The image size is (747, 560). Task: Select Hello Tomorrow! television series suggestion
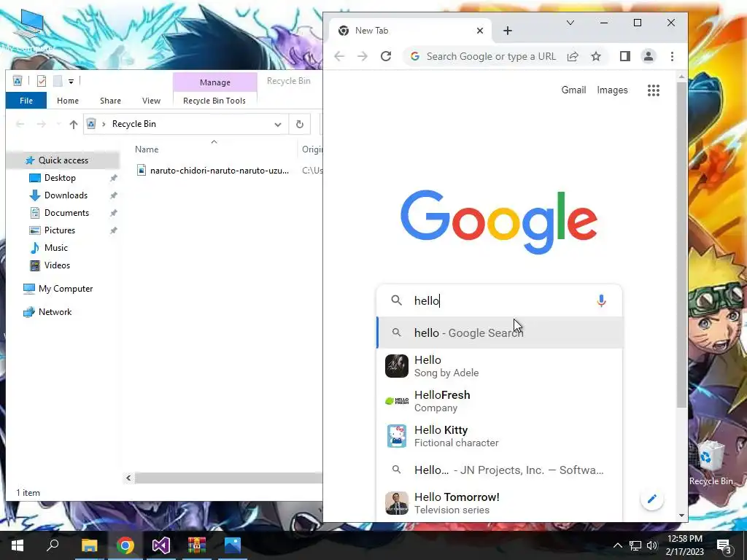(499, 503)
